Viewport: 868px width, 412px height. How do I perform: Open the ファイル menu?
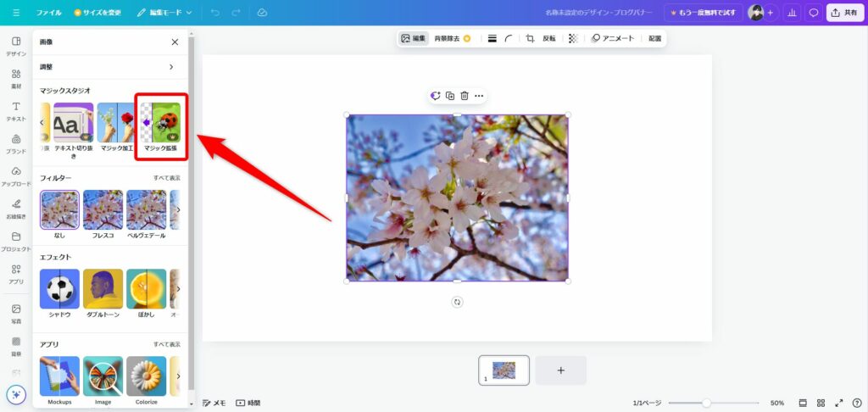(48, 12)
